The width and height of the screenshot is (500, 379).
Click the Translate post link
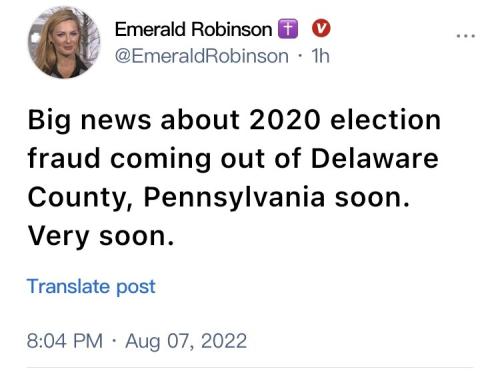tap(91, 286)
